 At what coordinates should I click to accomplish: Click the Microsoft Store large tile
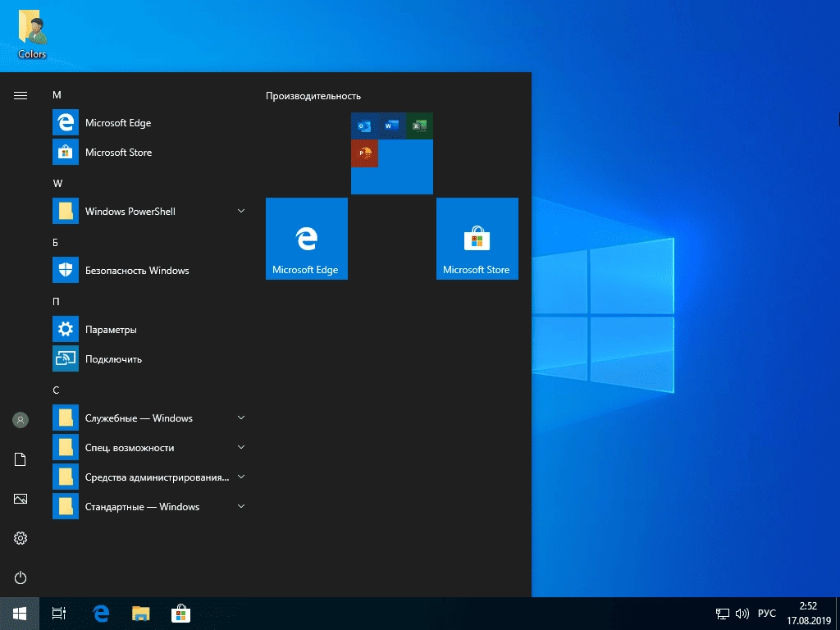477,239
